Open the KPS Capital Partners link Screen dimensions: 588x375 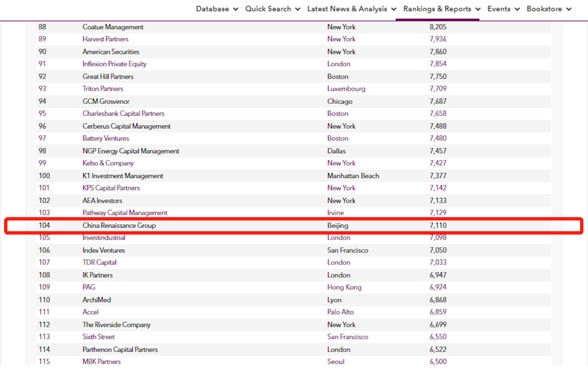111,188
